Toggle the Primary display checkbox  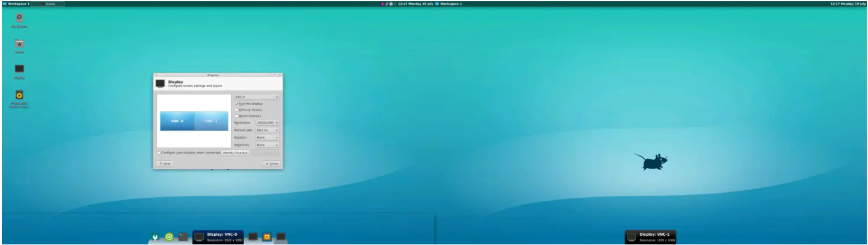click(237, 110)
